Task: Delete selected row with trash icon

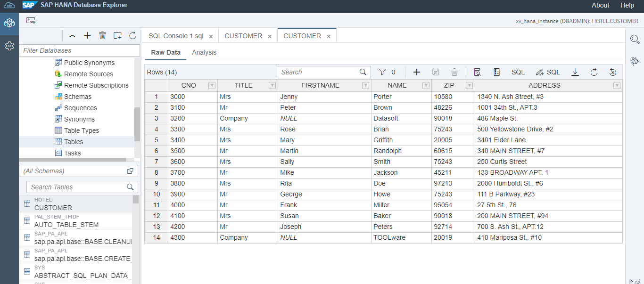Action: click(454, 72)
